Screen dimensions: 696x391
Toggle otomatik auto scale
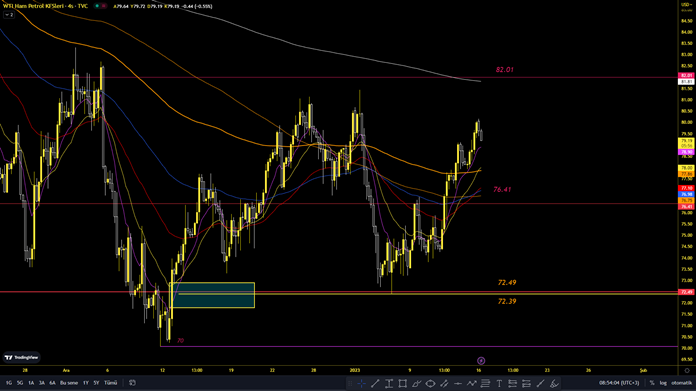[x=681, y=383]
